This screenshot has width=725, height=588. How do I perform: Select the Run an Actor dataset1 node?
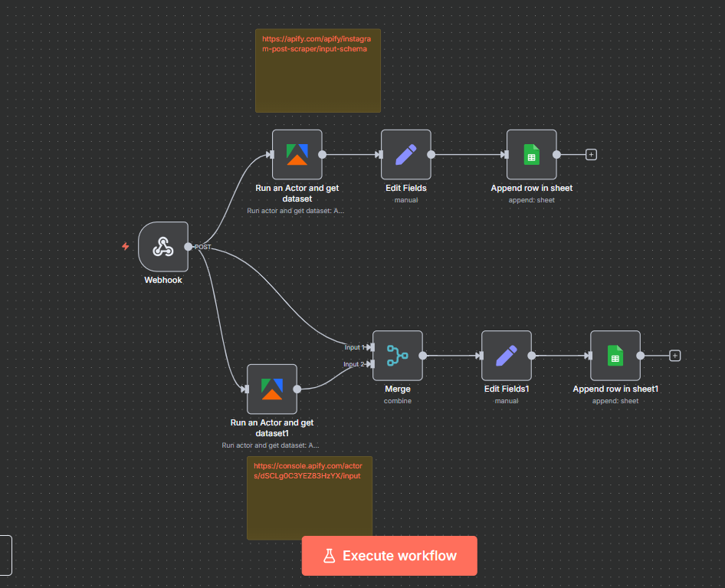point(271,389)
